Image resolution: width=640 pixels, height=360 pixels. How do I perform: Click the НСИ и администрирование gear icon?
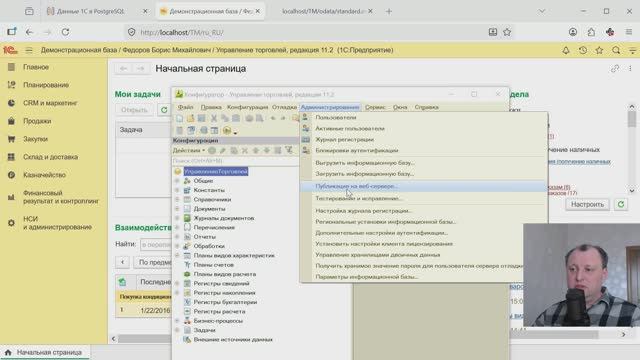[11, 223]
